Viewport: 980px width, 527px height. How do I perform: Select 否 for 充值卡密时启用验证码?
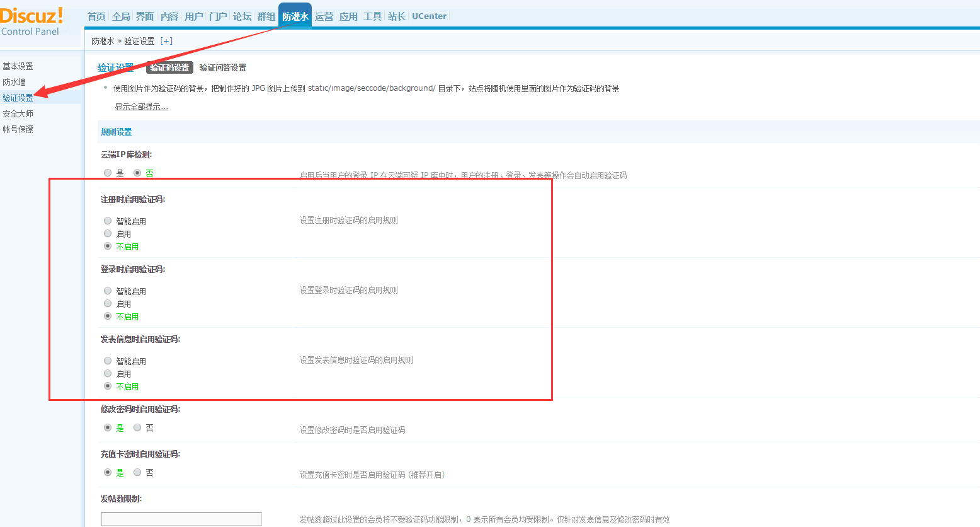click(137, 472)
